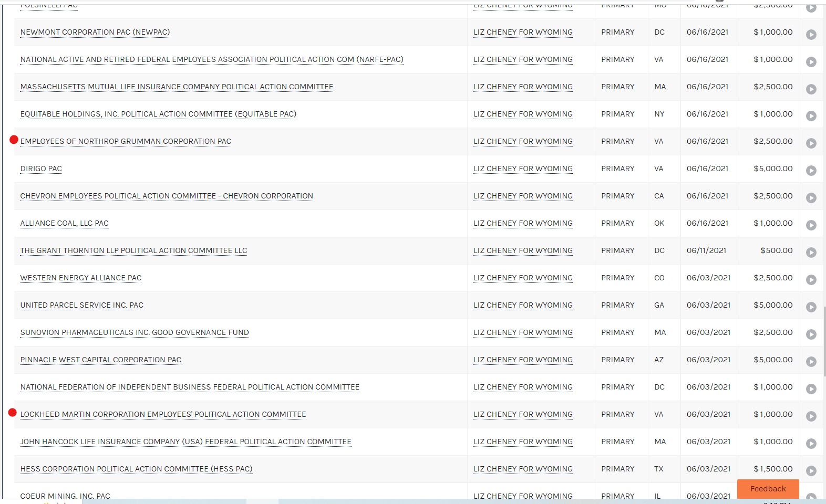Screen dimensions: 826x504
Task: Open Newmont Corporation PAC (NEWPAC) link
Action: (95, 32)
